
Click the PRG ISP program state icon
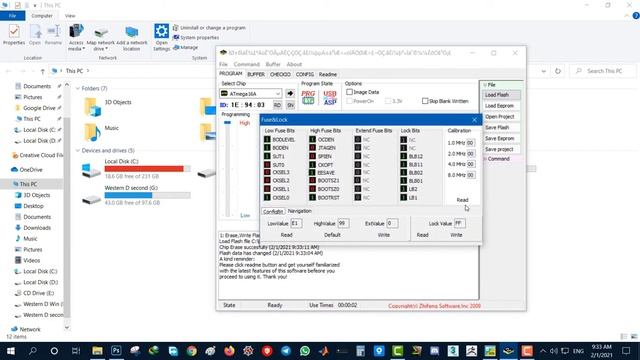308,98
